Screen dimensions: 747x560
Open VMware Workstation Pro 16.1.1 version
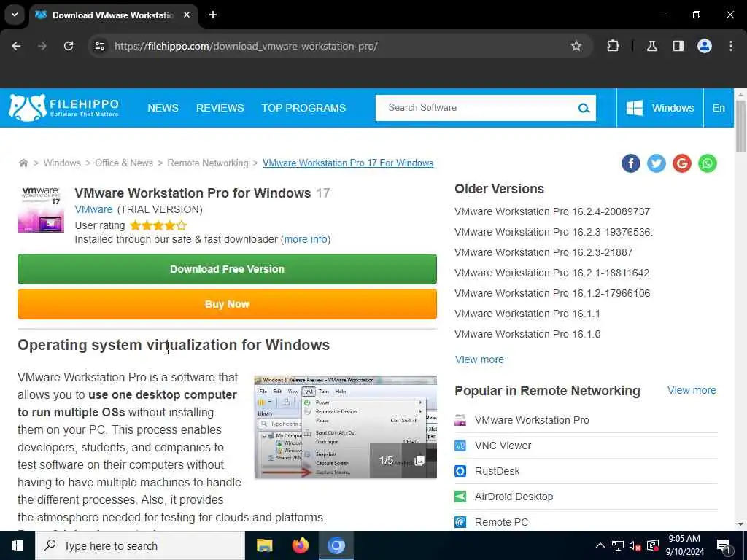pos(527,314)
